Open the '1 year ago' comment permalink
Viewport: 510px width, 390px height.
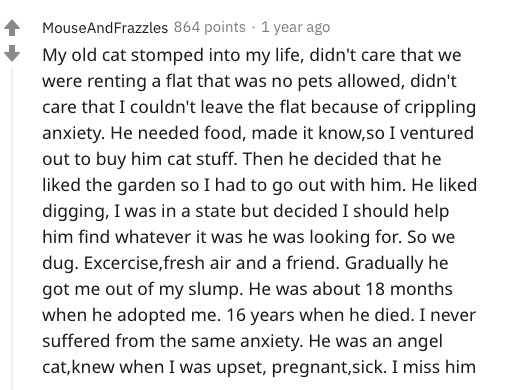pyautogui.click(x=295, y=28)
